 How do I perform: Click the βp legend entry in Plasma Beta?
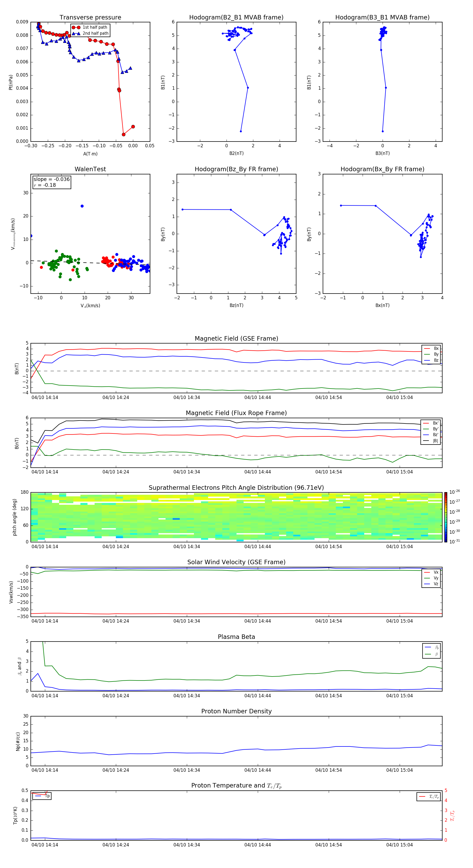pyautogui.click(x=431, y=647)
